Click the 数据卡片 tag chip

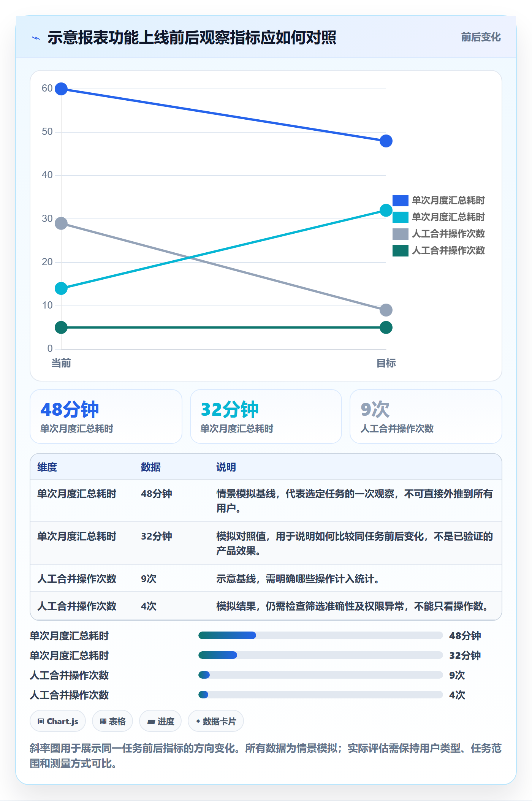(216, 721)
